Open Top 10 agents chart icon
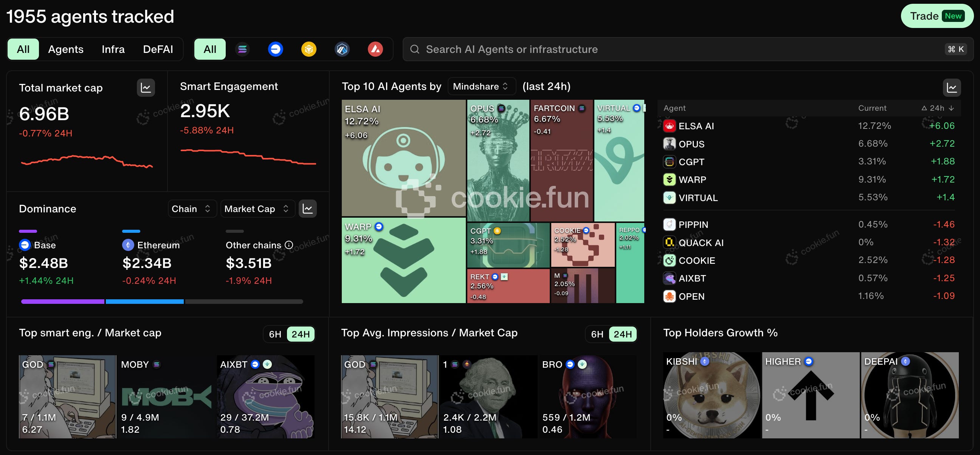The image size is (980, 455). pos(952,88)
